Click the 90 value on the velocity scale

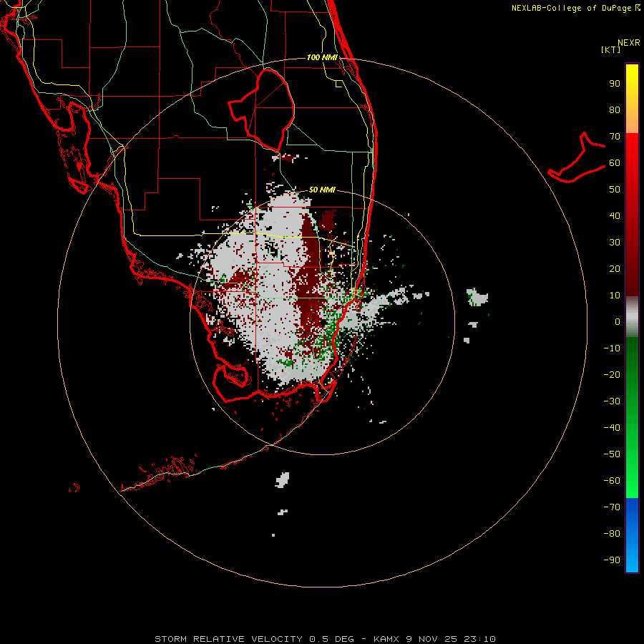[x=615, y=84]
